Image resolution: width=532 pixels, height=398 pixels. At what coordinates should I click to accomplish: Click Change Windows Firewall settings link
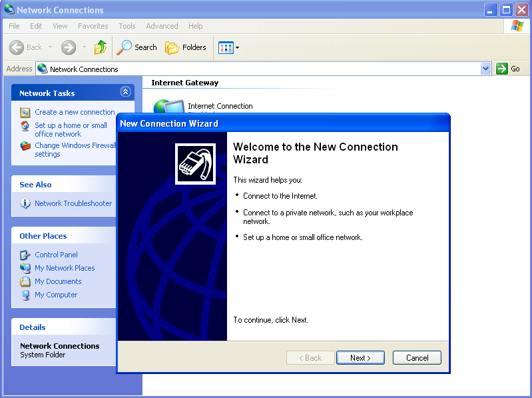coord(75,150)
